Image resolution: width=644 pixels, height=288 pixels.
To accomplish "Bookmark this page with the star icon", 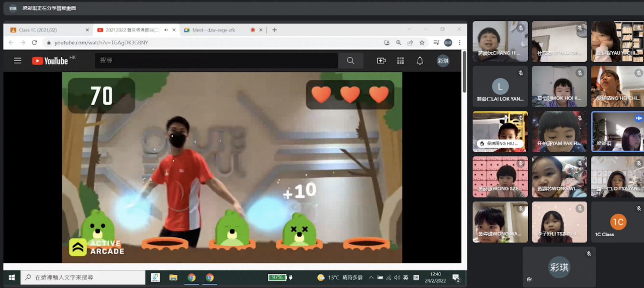I will (x=422, y=43).
